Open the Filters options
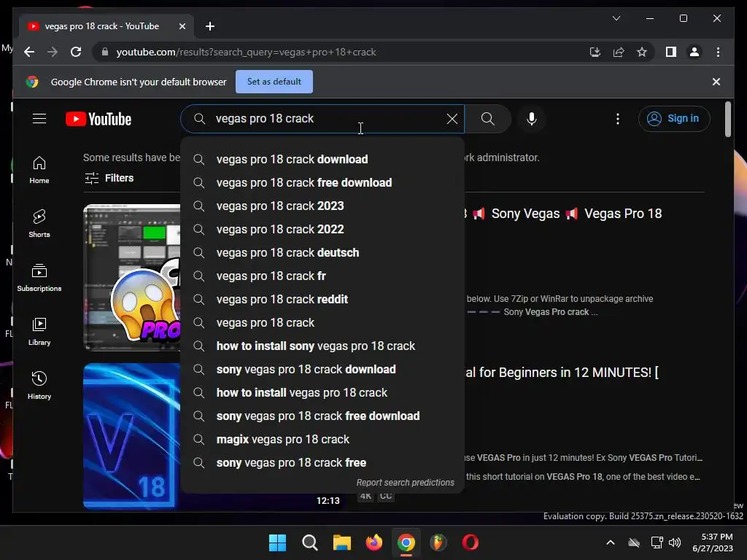The image size is (747, 560). (x=109, y=178)
